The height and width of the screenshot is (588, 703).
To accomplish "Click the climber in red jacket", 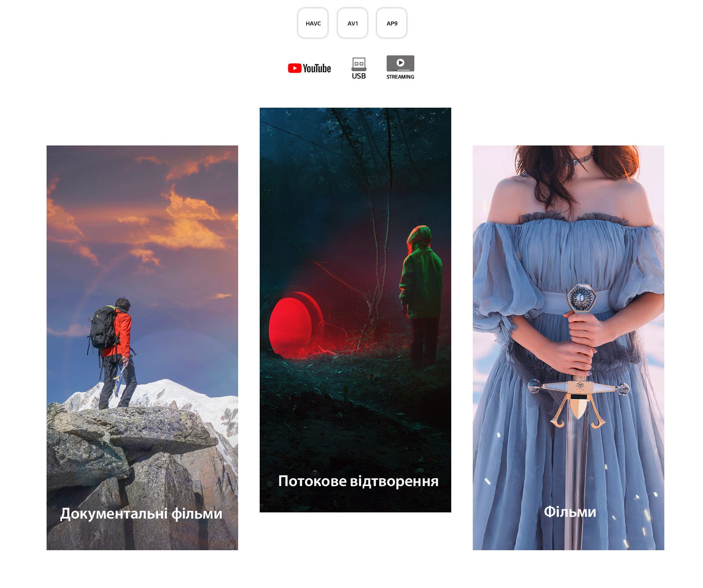I will tap(115, 347).
